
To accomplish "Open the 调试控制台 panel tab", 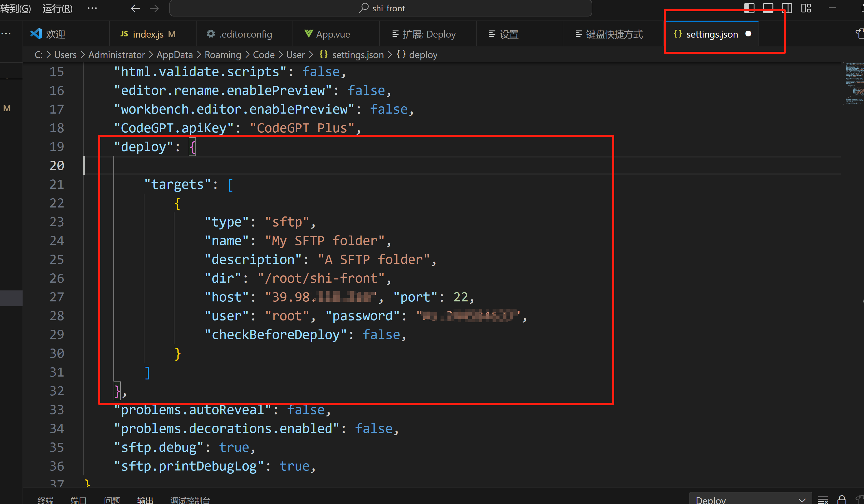I will point(190,500).
